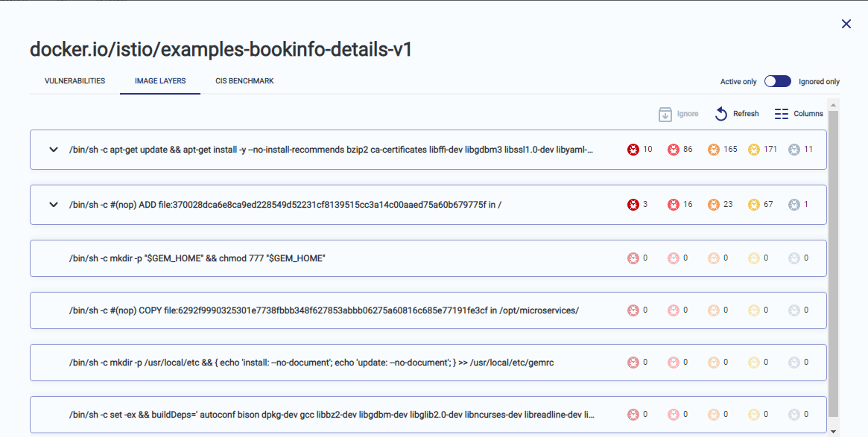The width and height of the screenshot is (868, 437).
Task: Click the scrollbar up arrow
Action: click(x=833, y=104)
